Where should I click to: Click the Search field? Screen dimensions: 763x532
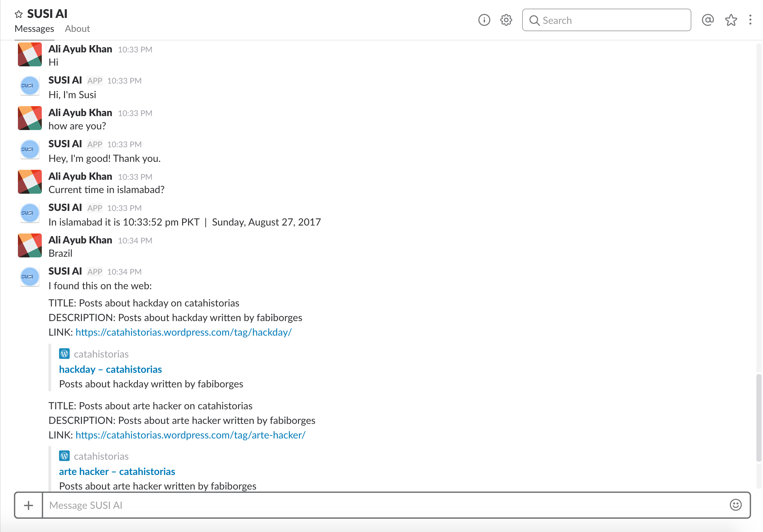606,20
